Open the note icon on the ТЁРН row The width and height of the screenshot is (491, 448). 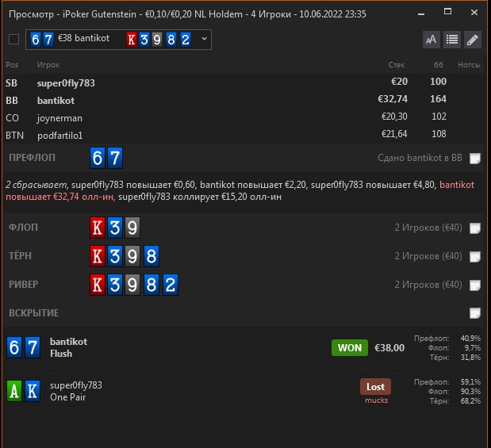click(475, 256)
